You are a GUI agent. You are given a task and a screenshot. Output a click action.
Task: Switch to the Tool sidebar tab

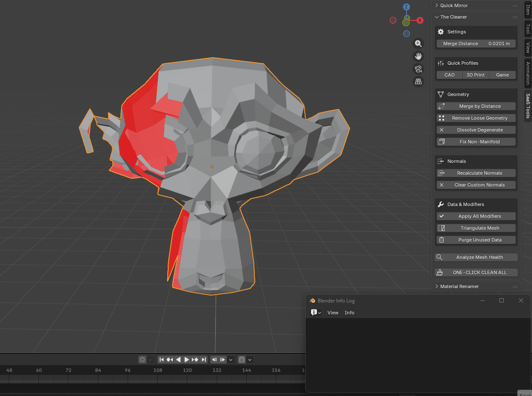pyautogui.click(x=528, y=29)
